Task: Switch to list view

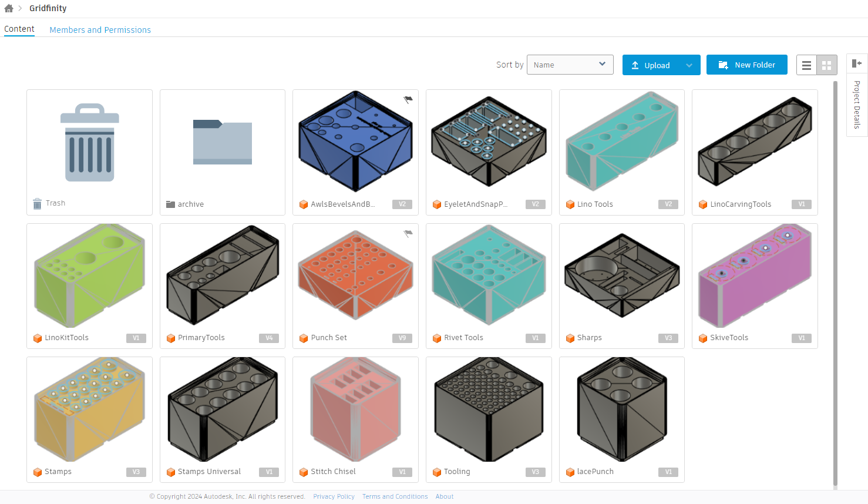Action: point(806,65)
